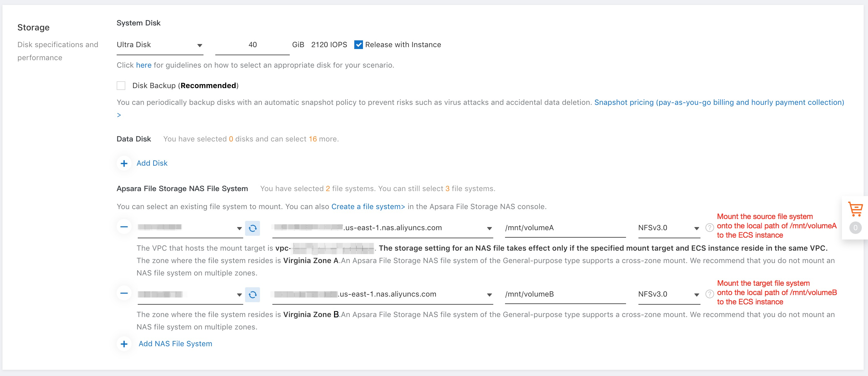This screenshot has height=376, width=868.
Task: Edit the /mnt/volumeA local path field
Action: click(565, 228)
